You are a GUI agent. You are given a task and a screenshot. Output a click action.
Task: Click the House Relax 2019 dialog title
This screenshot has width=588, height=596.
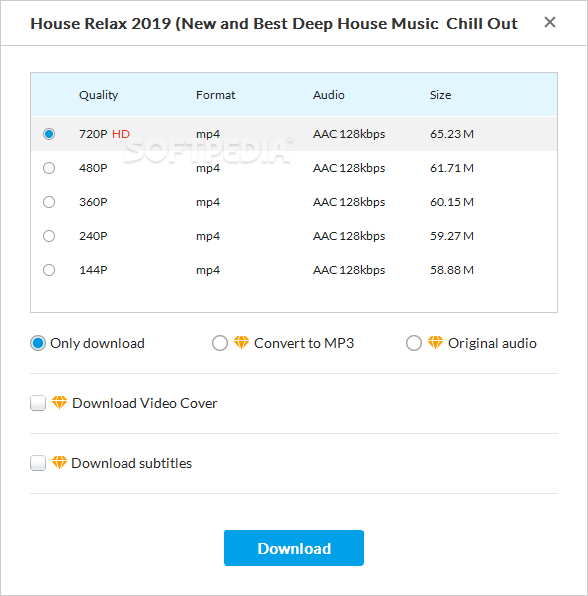click(274, 24)
